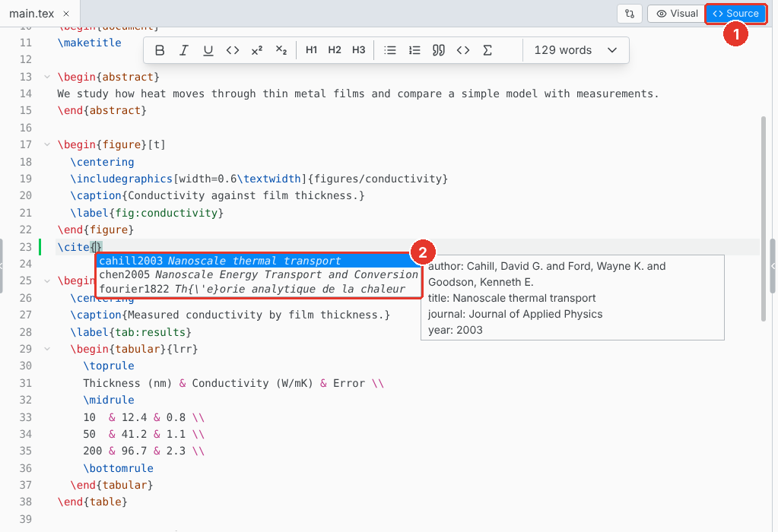Click \centering on line 18
Screen dimensions: 778x532
tap(102, 162)
